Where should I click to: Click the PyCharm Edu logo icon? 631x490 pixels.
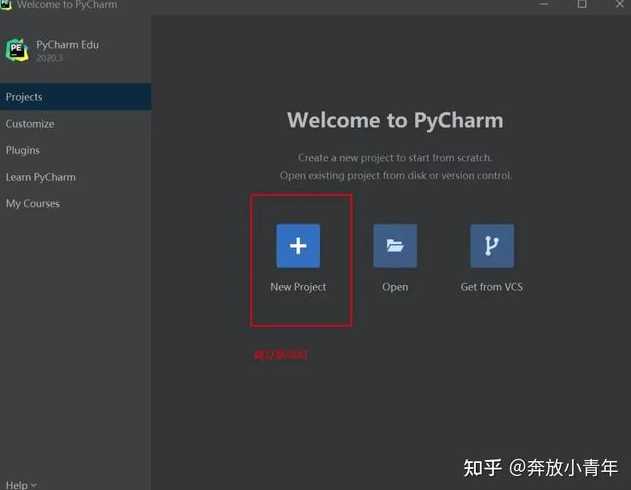click(17, 49)
